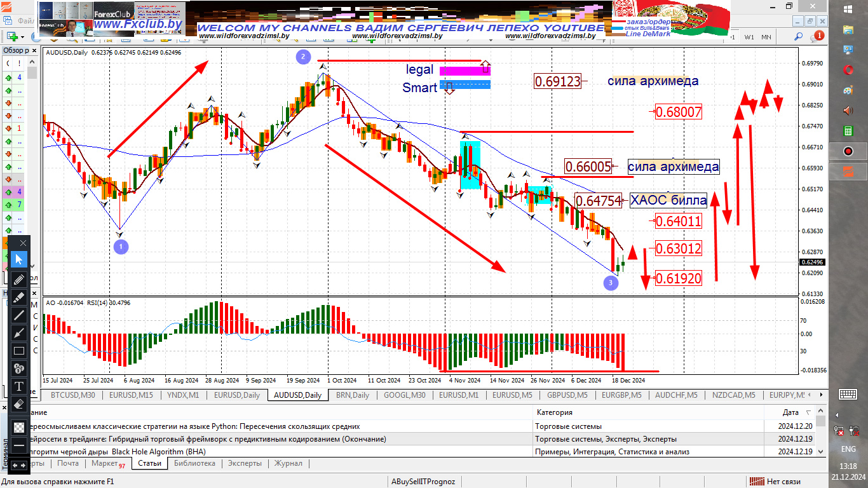Switch to the Маркет terminal tab
The height and width of the screenshot is (488, 868).
pyautogui.click(x=108, y=464)
